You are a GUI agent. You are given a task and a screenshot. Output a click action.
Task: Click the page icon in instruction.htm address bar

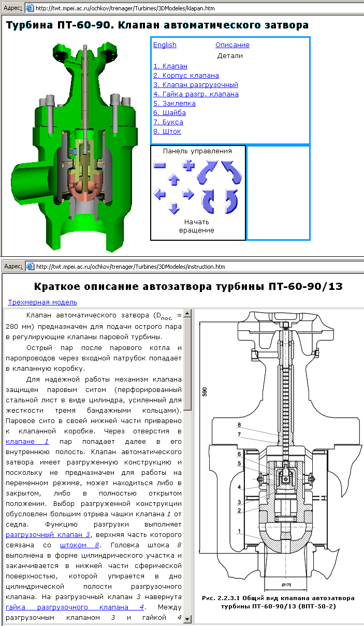coord(30,266)
